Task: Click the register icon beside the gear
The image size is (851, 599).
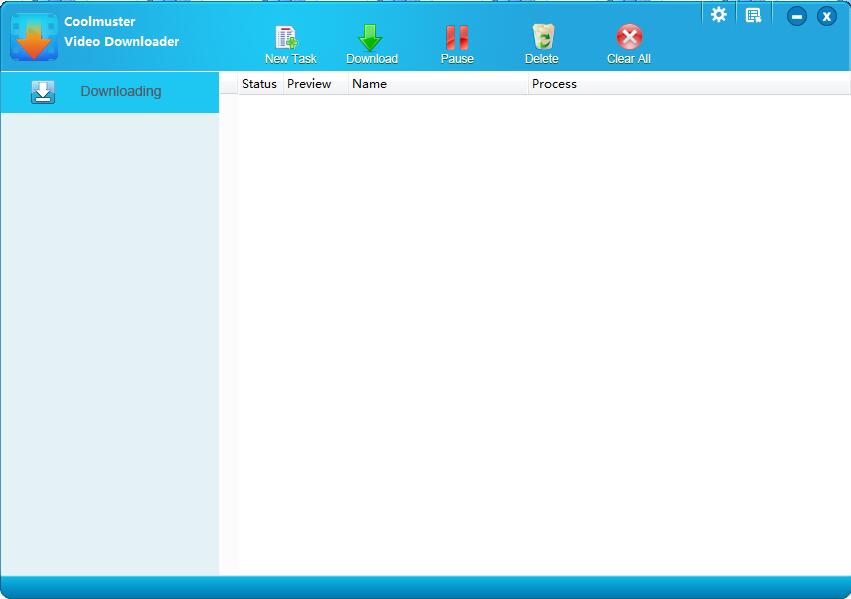Action: (x=753, y=12)
